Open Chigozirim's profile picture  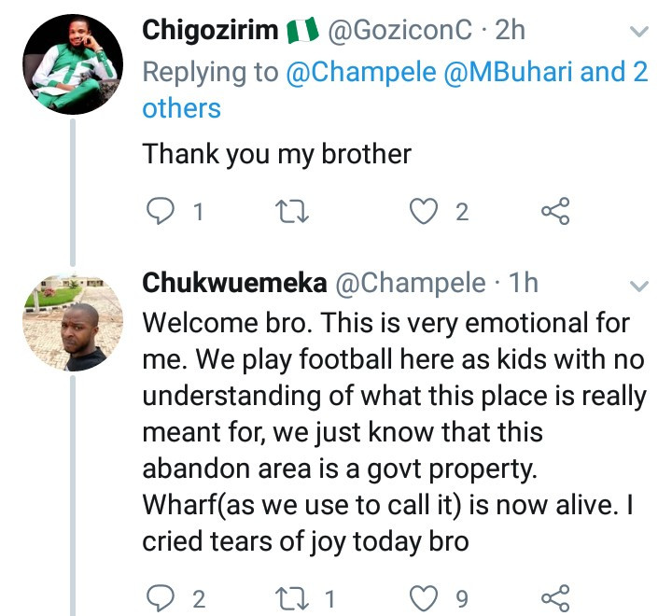click(73, 63)
